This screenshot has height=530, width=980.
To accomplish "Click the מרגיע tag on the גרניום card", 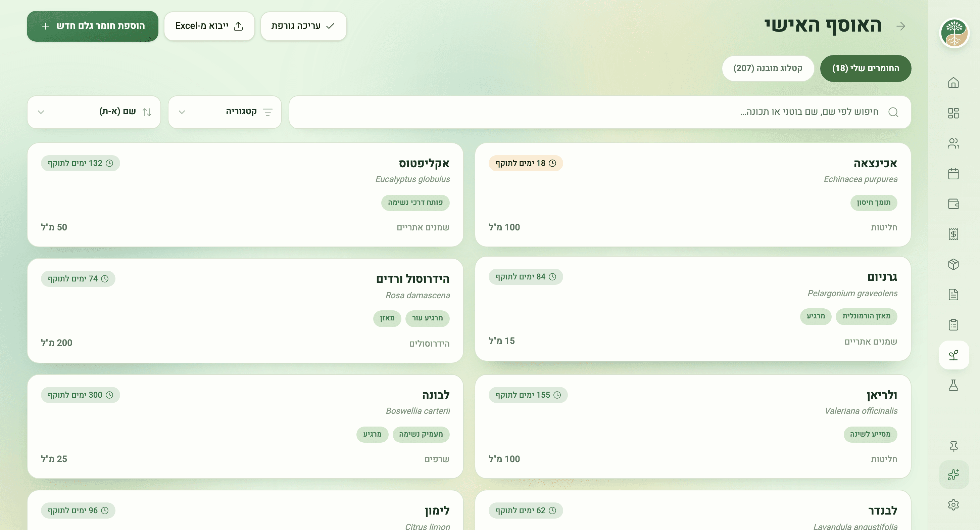I will [816, 316].
